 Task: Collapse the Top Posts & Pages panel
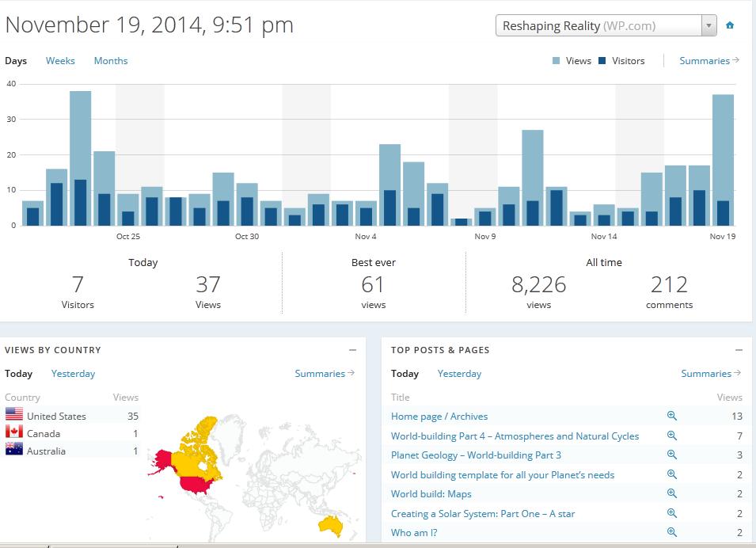pos(739,350)
